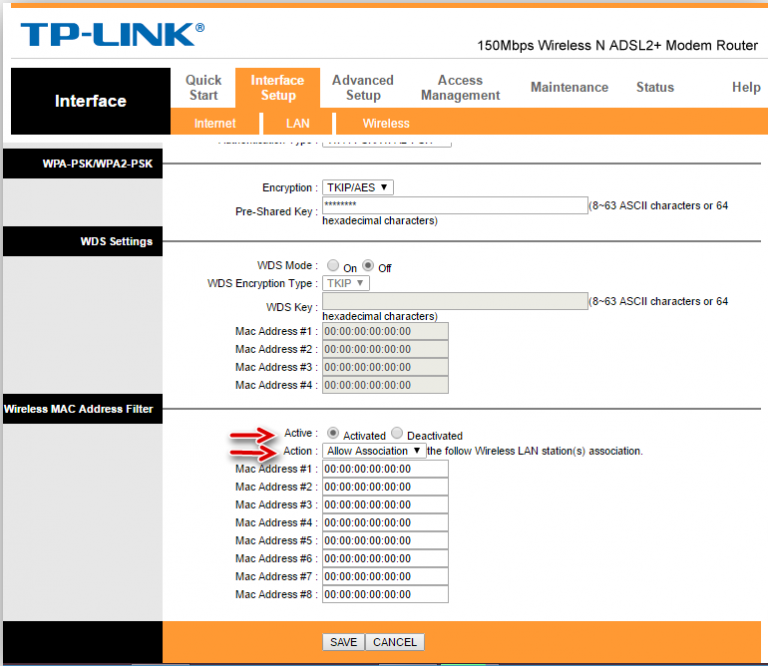Click the Pre-Shared Key password field
The width and height of the screenshot is (768, 666).
[455, 205]
